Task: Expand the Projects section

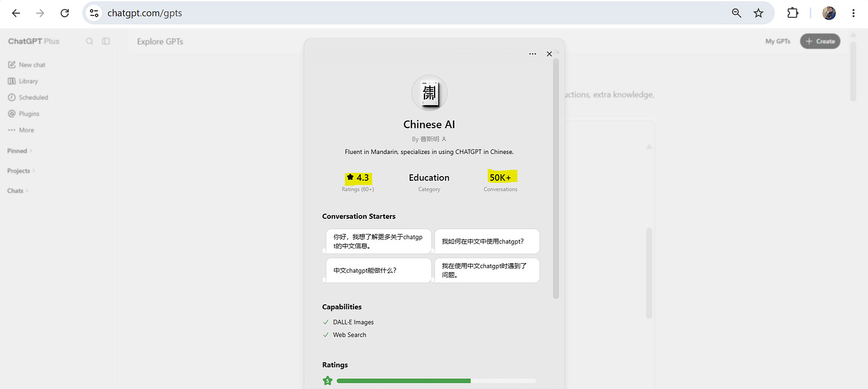Action: [21, 171]
